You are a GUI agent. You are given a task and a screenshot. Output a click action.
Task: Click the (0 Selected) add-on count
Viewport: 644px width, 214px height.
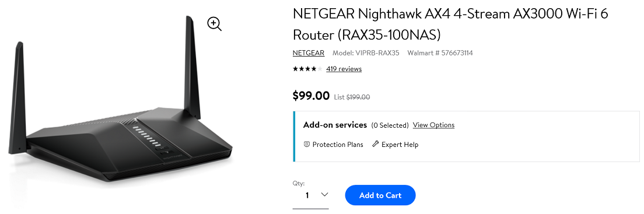pyautogui.click(x=390, y=125)
